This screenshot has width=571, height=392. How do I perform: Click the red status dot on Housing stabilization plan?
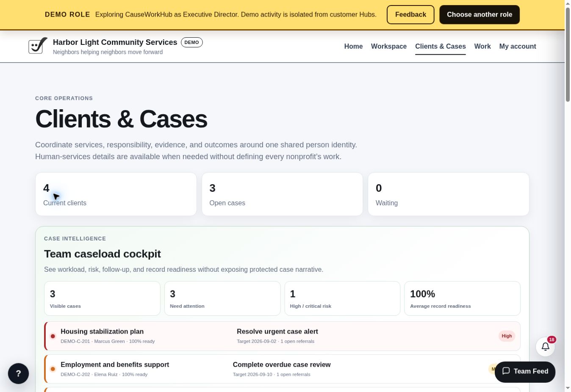pos(53,336)
